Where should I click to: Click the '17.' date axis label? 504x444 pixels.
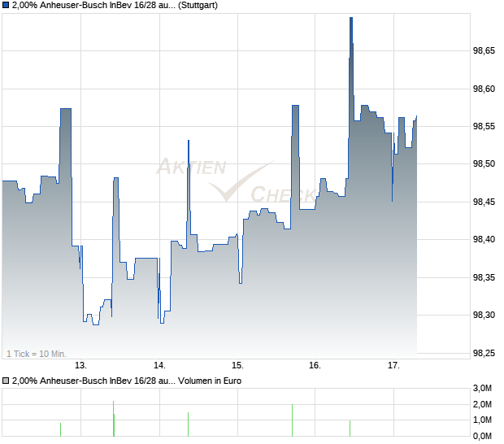393,366
